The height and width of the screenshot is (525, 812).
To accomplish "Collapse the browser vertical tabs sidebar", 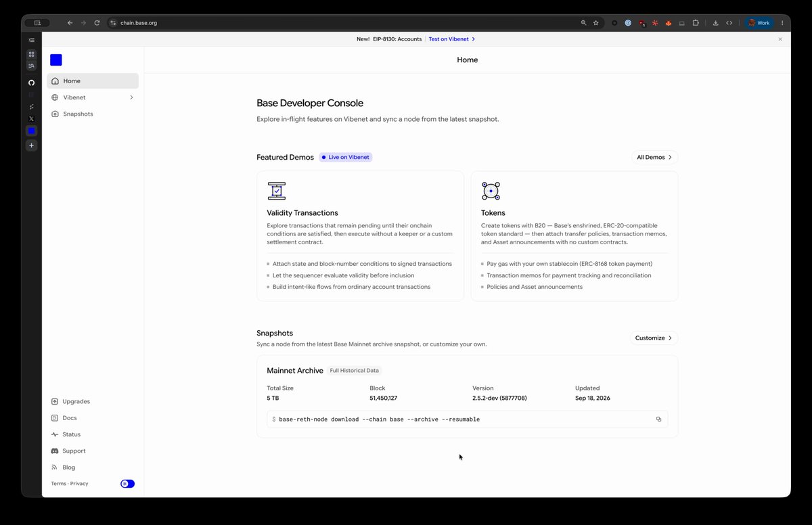I will (x=31, y=40).
